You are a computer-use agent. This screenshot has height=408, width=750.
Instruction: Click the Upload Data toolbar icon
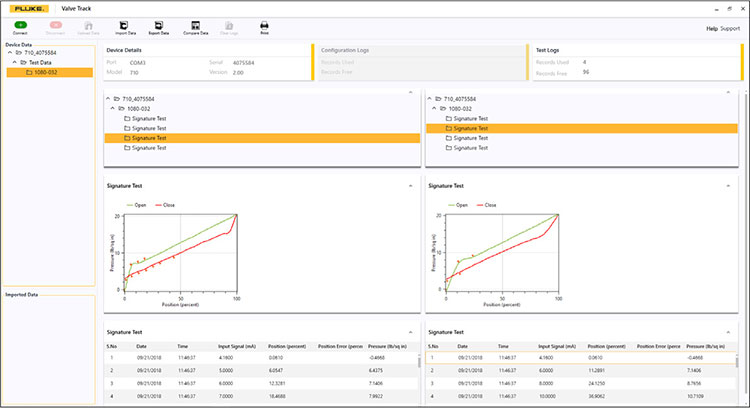pyautogui.click(x=90, y=25)
